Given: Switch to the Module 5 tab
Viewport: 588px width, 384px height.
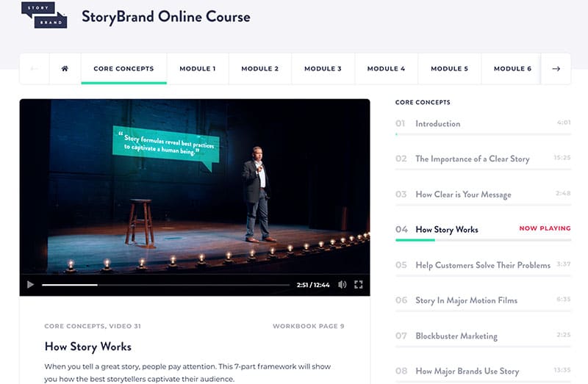Looking at the screenshot, I should click(449, 68).
